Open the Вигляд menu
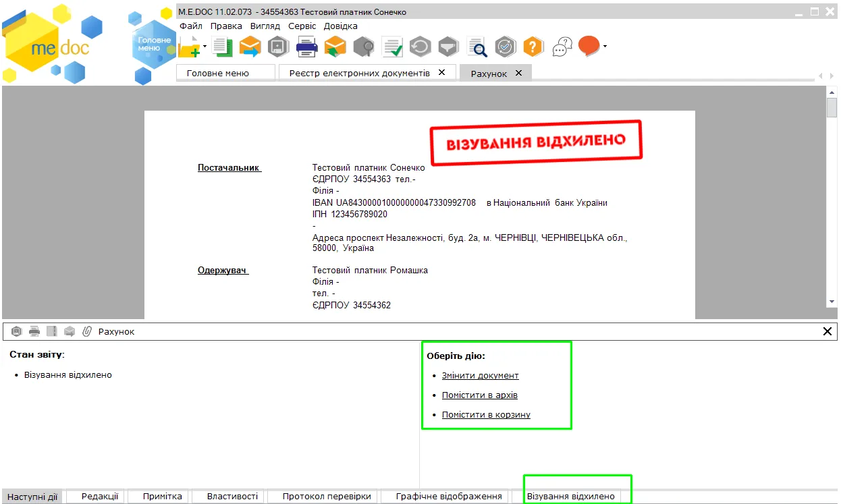Screen dimensions: 841x504 coord(265,26)
